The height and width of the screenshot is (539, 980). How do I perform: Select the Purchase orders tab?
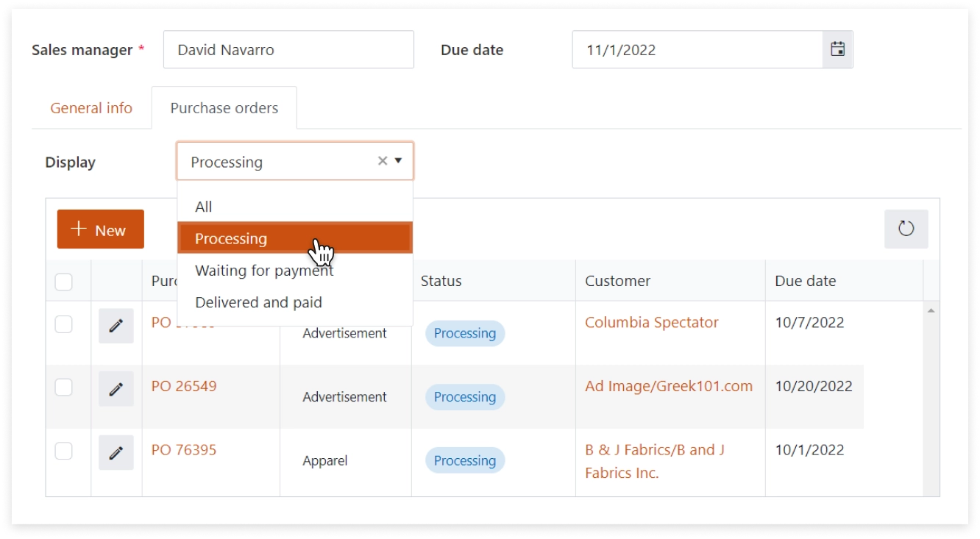[224, 107]
